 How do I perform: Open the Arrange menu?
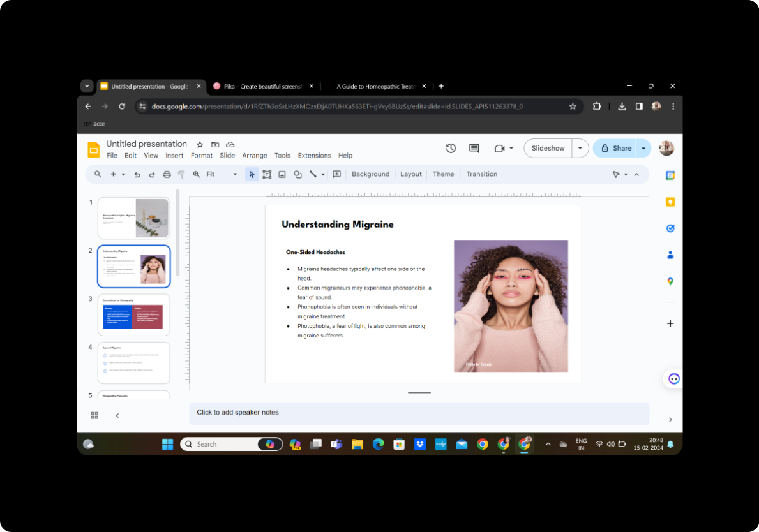coord(255,156)
